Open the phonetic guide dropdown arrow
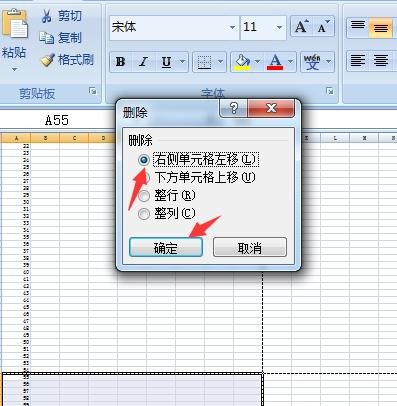Screen dimensions: 397x406 pos(329,61)
